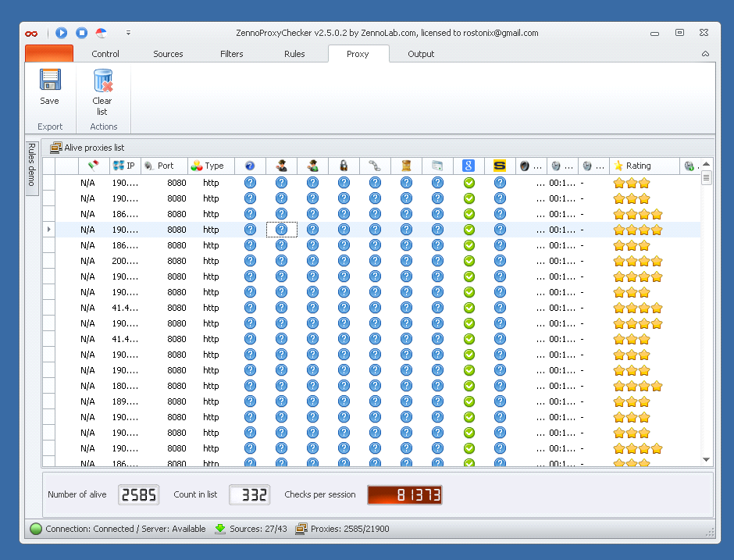Sort by the Port column header
Screen dimensions: 734x560
click(164, 166)
